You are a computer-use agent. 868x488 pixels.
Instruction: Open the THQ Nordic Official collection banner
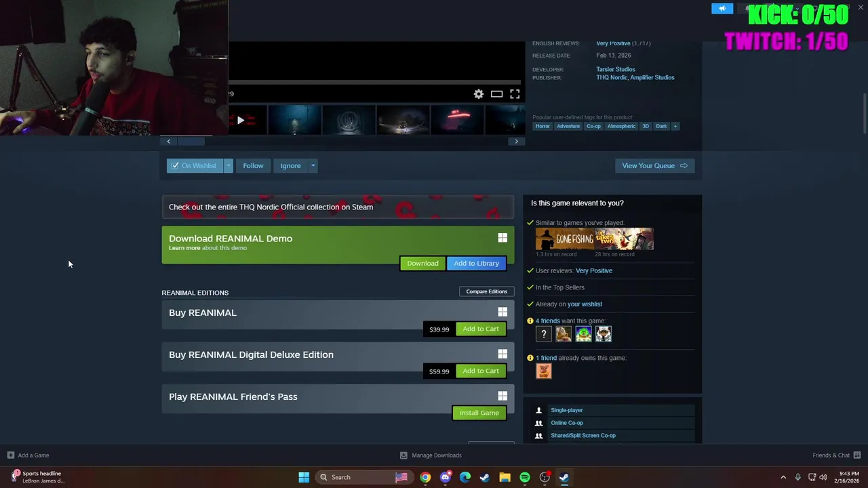point(338,207)
